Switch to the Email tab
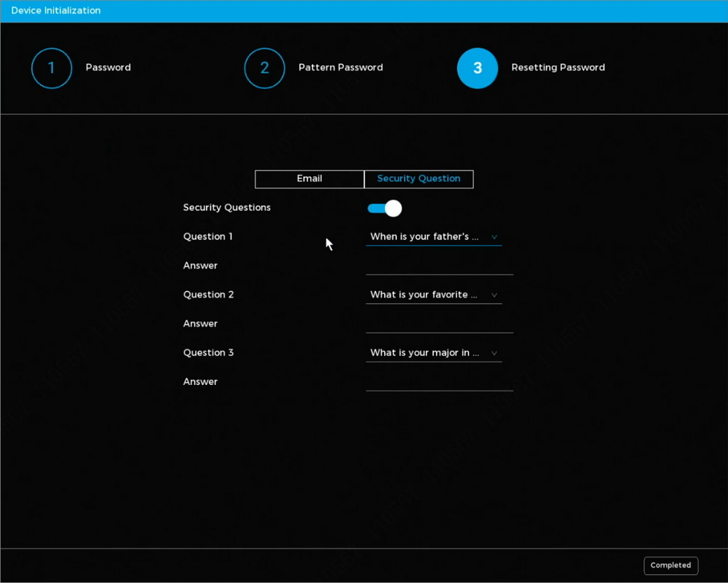 (x=309, y=179)
